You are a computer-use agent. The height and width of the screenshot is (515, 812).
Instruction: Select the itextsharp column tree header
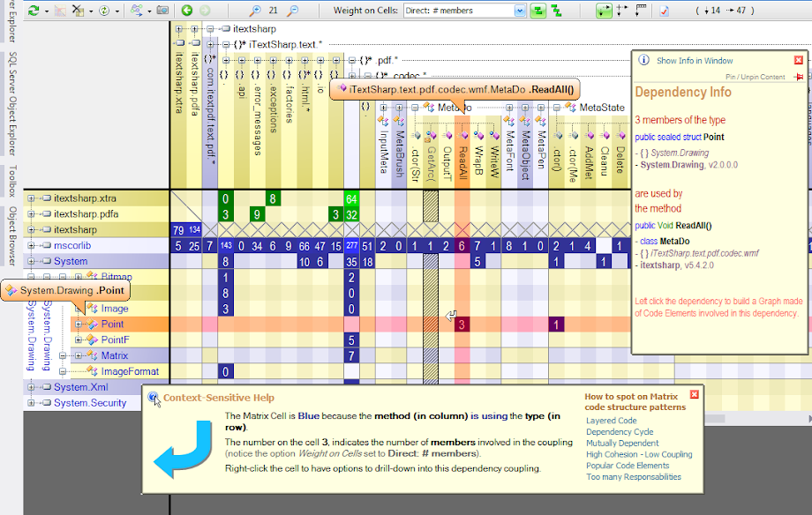254,29
